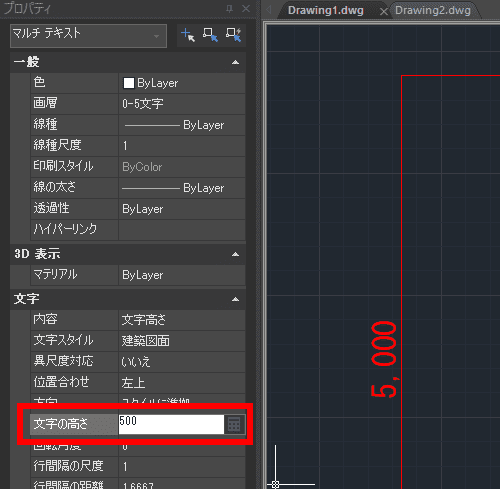Click the 位置合わせ property label

pyautogui.click(x=61, y=382)
